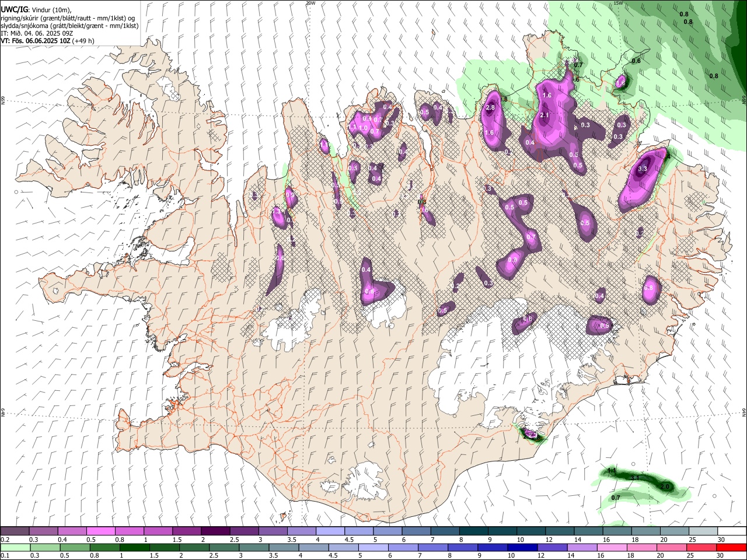Click the 0.2 label on the upper legend scale
The height and width of the screenshot is (560, 747).
5,540
